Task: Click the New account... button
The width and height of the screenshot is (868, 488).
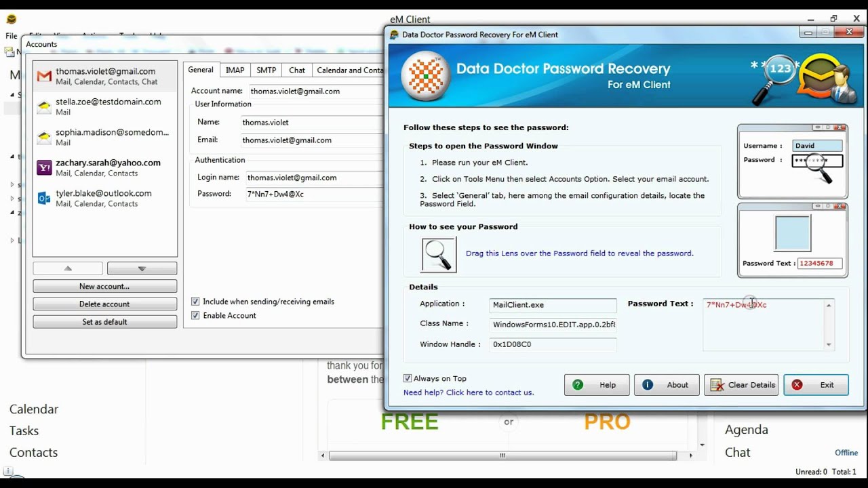Action: click(x=104, y=287)
